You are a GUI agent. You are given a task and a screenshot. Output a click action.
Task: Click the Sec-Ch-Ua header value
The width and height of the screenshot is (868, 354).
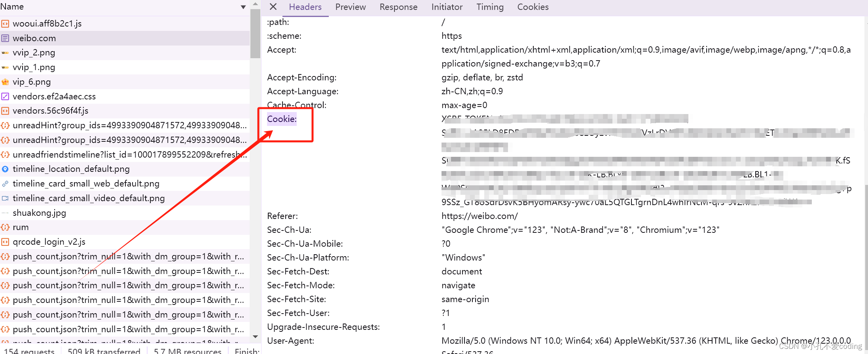[580, 230]
